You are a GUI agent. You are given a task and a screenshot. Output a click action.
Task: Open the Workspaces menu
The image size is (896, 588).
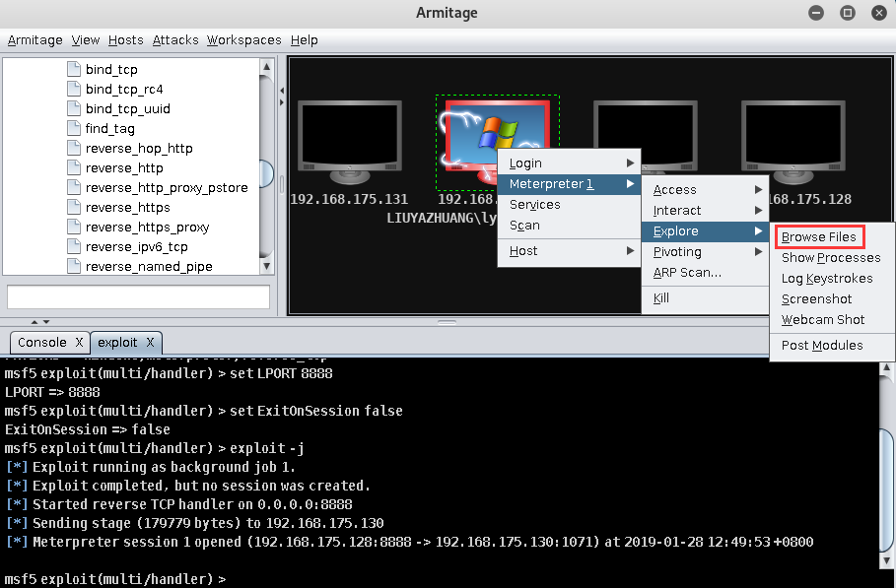click(244, 40)
